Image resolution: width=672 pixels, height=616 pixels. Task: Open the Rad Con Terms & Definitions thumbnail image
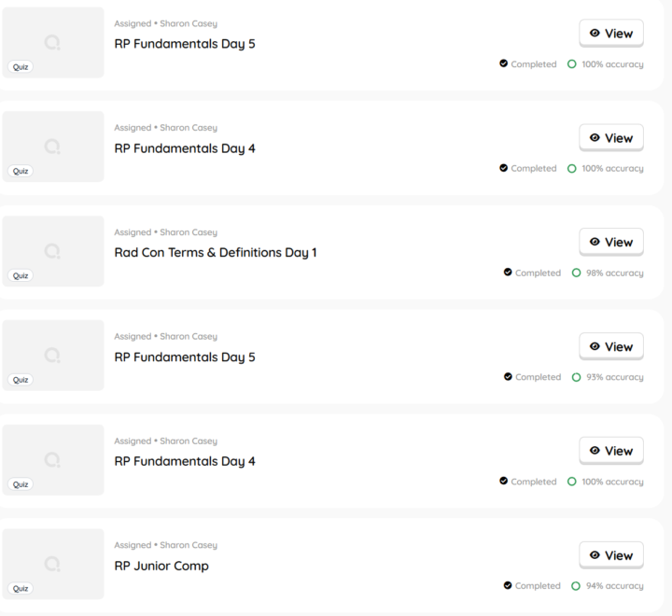pos(53,251)
